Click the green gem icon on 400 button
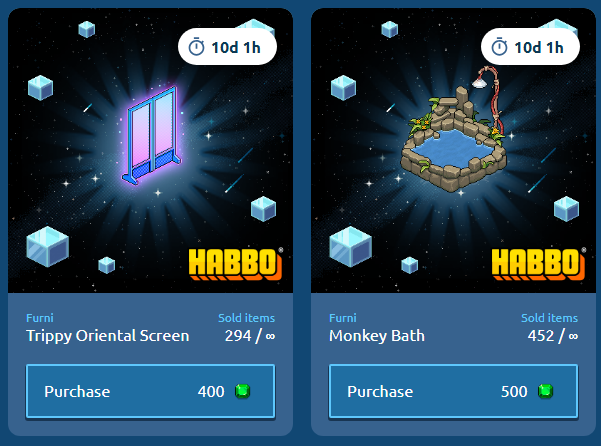Image resolution: width=601 pixels, height=446 pixels. pyautogui.click(x=242, y=391)
